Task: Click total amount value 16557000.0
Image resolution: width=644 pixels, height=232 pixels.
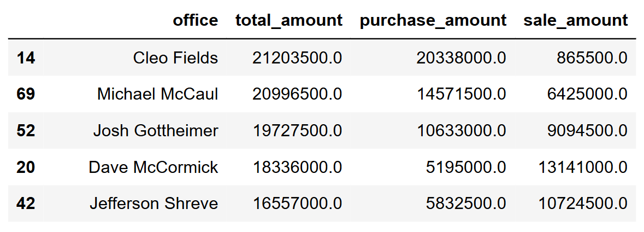Action: (297, 204)
